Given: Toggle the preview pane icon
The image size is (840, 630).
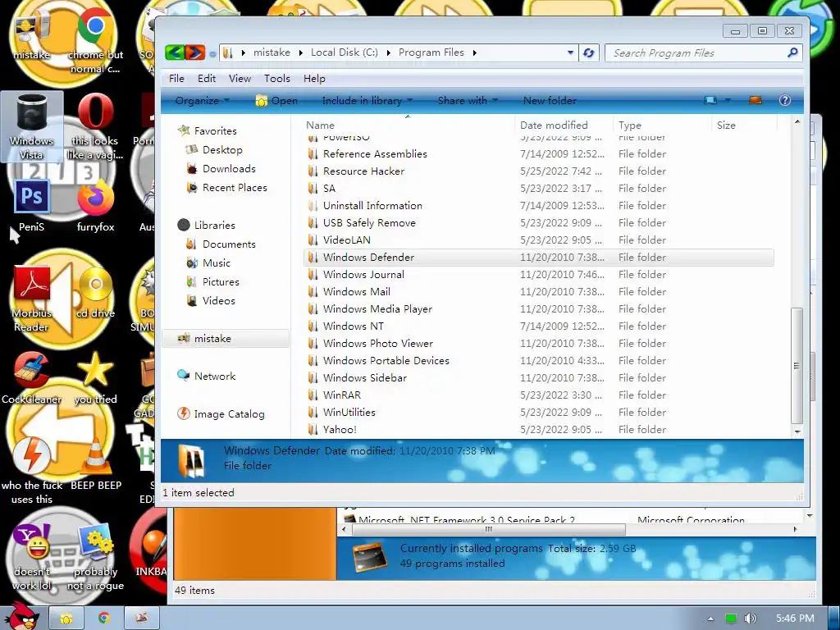Looking at the screenshot, I should pos(756,100).
